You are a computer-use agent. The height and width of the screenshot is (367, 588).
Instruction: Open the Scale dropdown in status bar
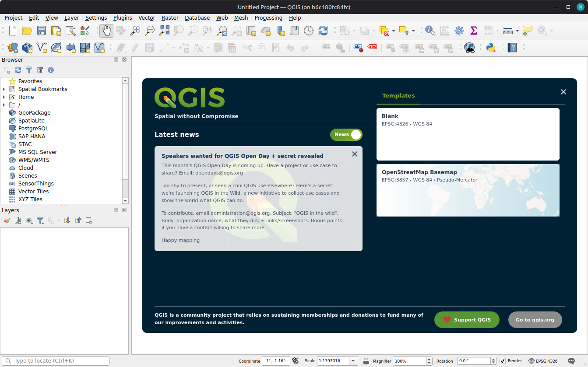354,361
